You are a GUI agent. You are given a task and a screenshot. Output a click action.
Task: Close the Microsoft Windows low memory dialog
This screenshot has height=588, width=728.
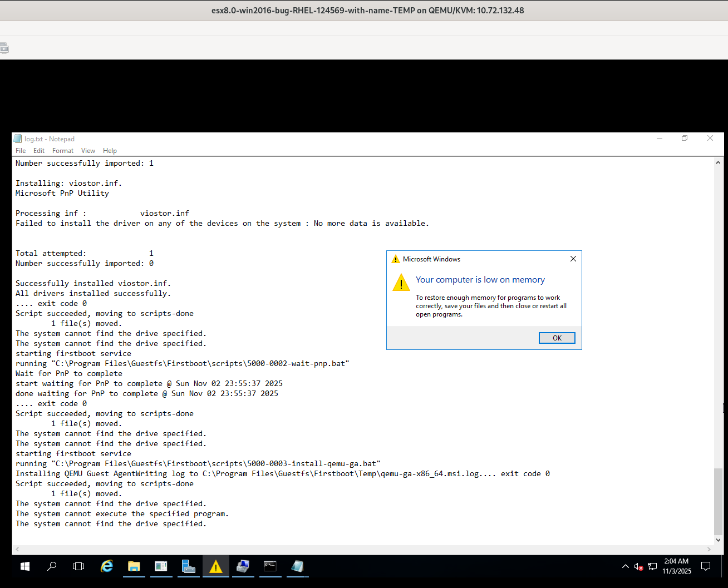coord(573,259)
